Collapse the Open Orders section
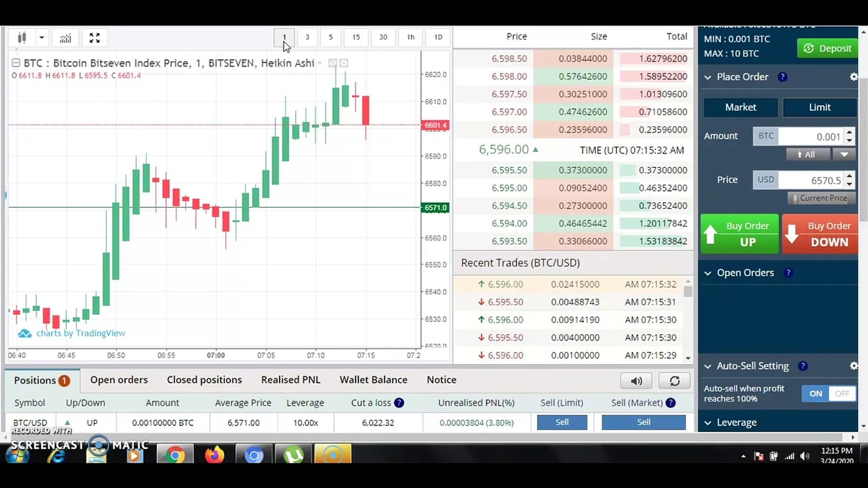This screenshot has height=488, width=868. [x=708, y=273]
